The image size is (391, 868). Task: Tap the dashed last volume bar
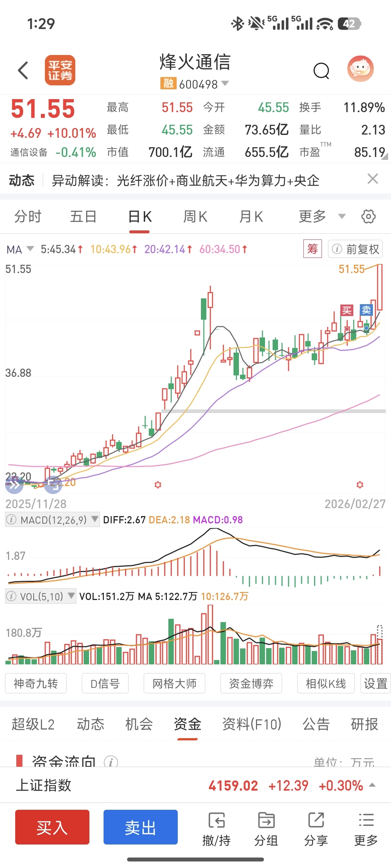click(380, 644)
